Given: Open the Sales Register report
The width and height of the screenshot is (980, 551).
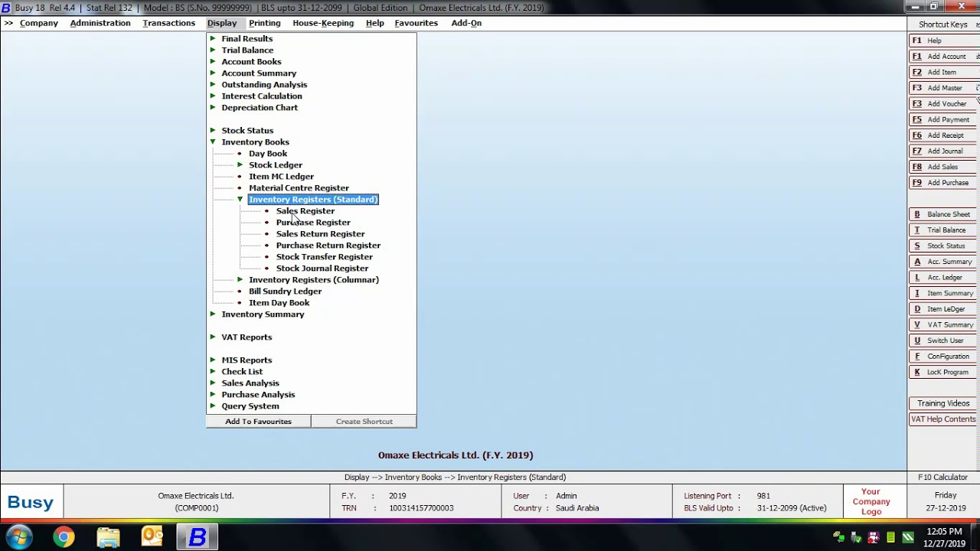Looking at the screenshot, I should point(305,211).
